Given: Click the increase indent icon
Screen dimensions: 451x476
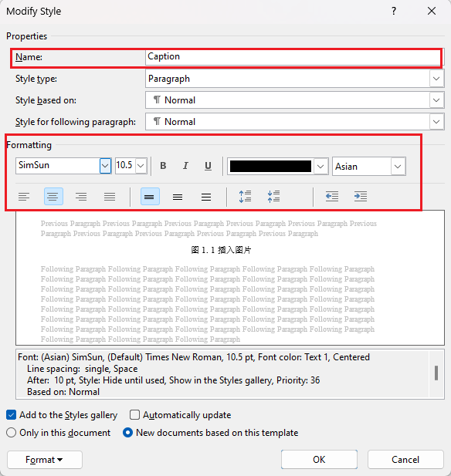Looking at the screenshot, I should pos(361,197).
